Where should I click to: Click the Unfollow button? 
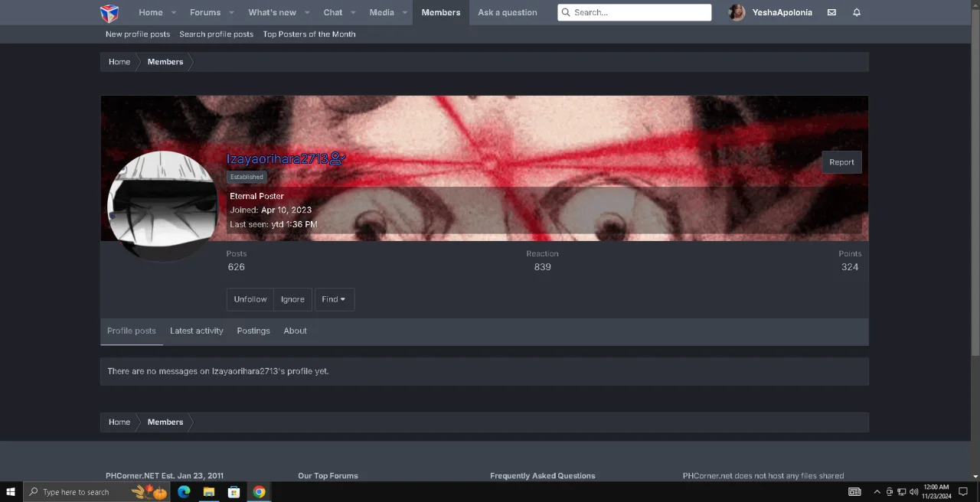[x=250, y=299]
